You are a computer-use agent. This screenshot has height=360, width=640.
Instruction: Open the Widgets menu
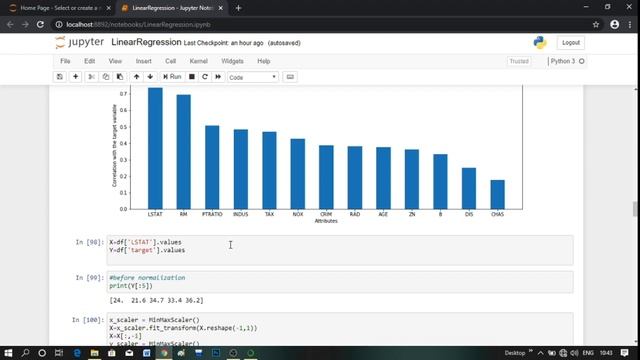232,61
